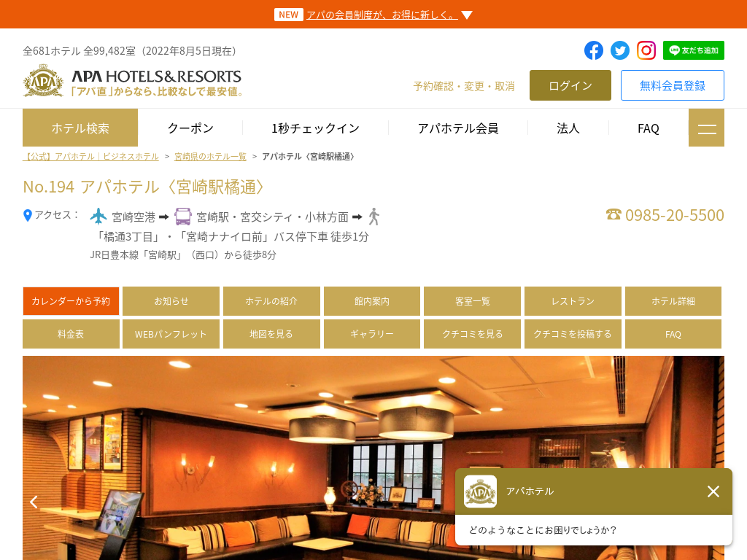
Task: Open the アパの会員制度 announcement link
Action: [x=382, y=15]
